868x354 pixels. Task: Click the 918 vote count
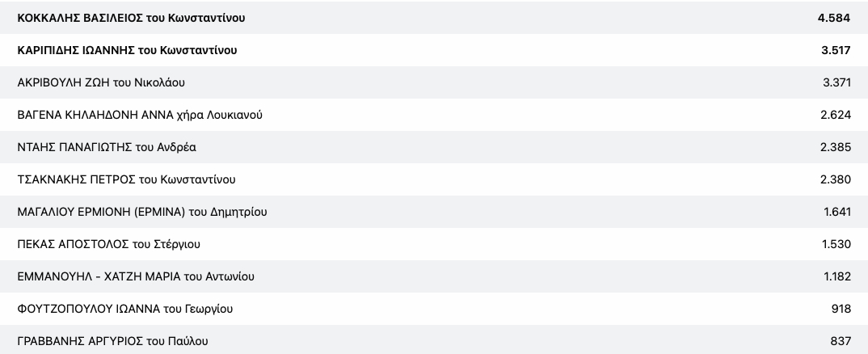[x=841, y=309]
